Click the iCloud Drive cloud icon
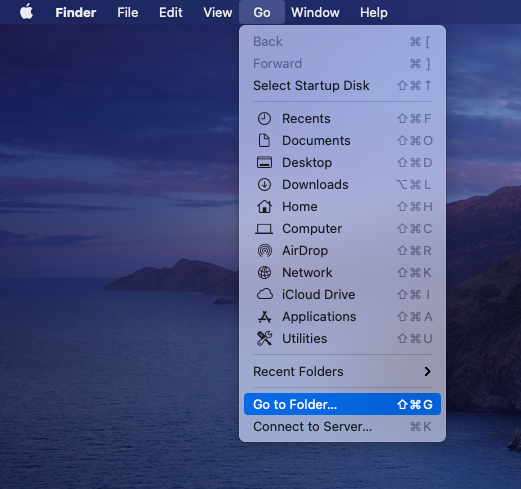This screenshot has height=489, width=521. (x=265, y=294)
